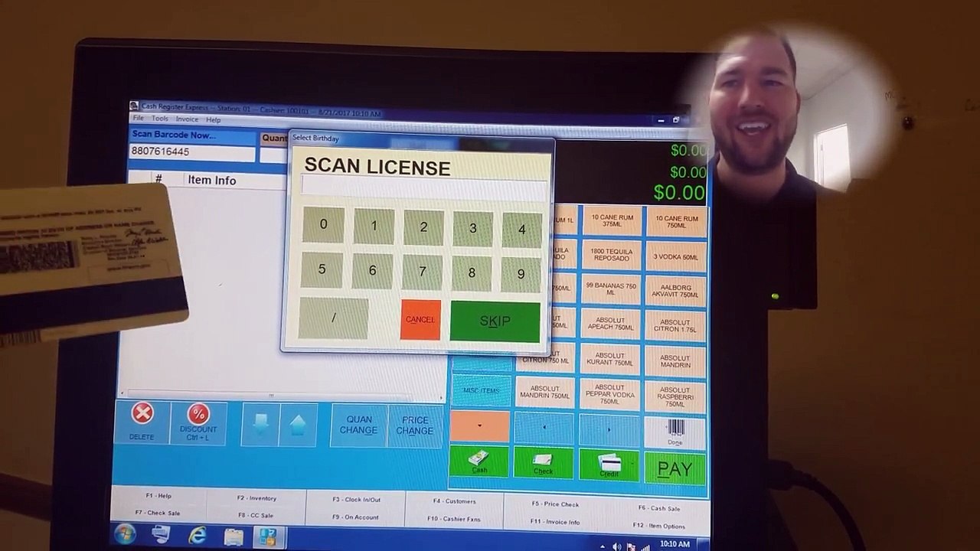Viewport: 980px width, 551px height.
Task: Move selection down with the down arrow
Action: (x=260, y=425)
